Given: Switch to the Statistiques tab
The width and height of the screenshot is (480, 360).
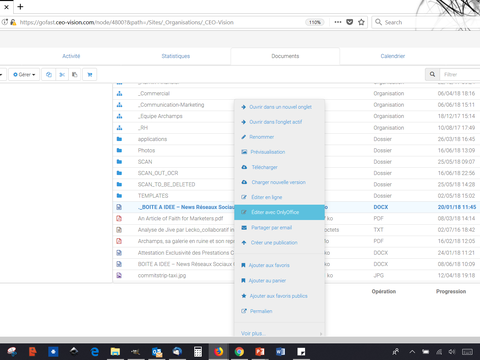Looking at the screenshot, I should coord(176,56).
